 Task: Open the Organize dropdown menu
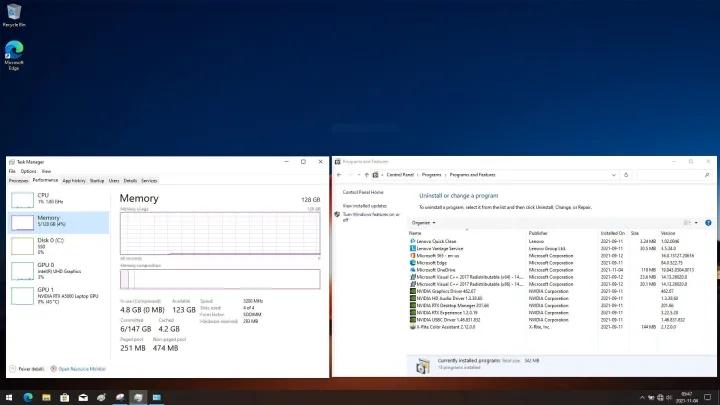423,223
